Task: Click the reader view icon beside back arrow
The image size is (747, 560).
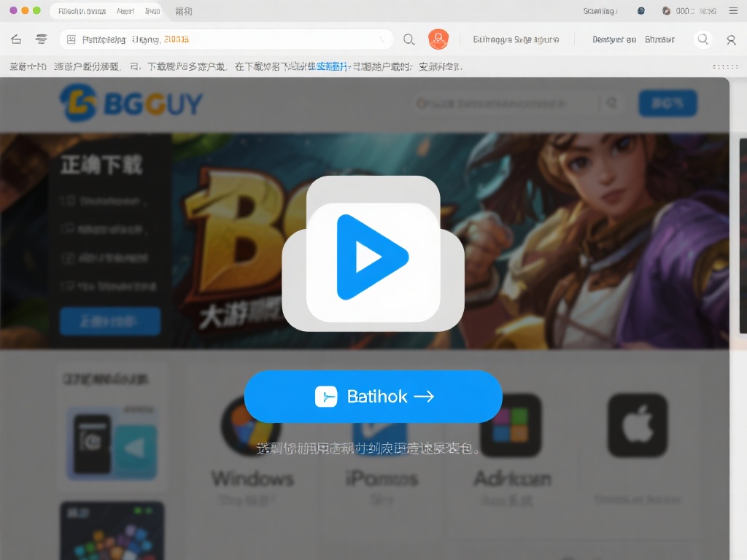Action: [41, 39]
